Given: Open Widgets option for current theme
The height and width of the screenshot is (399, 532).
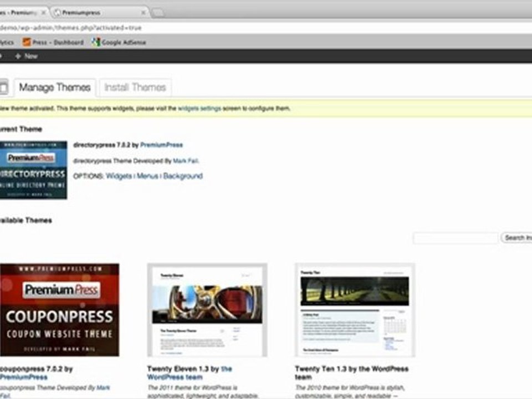Looking at the screenshot, I should pyautogui.click(x=119, y=176).
